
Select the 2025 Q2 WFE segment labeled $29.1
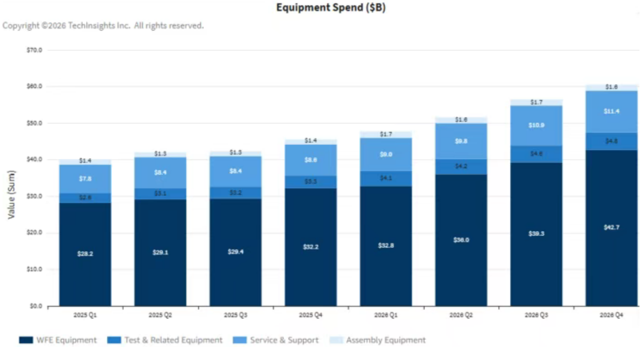pos(160,253)
